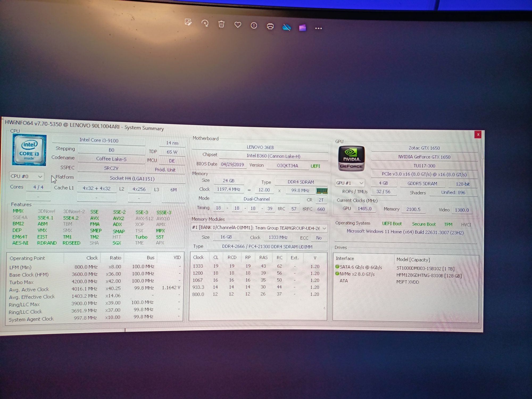Screen dimensions: 532x399
Task: Click the Intel Core i3-9100 name field
Action: (99, 140)
